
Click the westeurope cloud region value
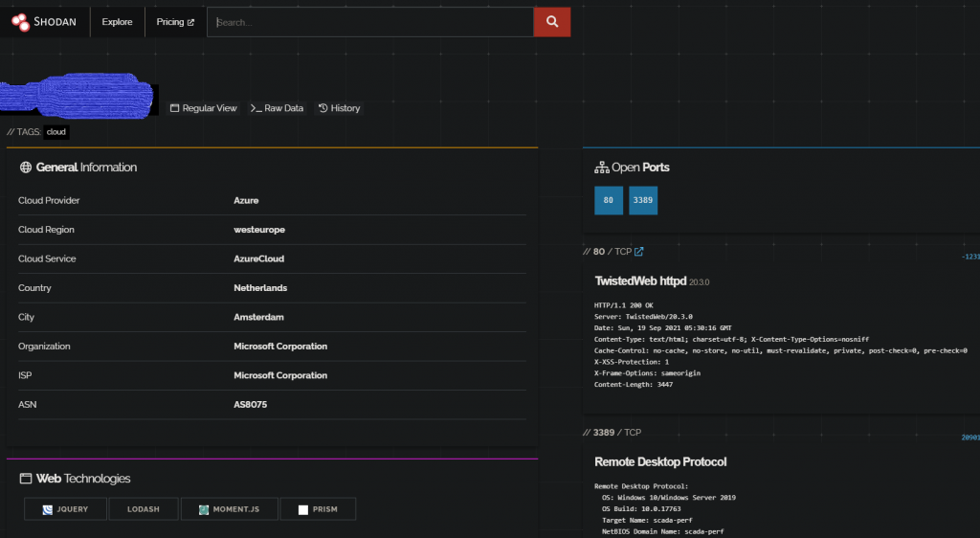pos(259,230)
